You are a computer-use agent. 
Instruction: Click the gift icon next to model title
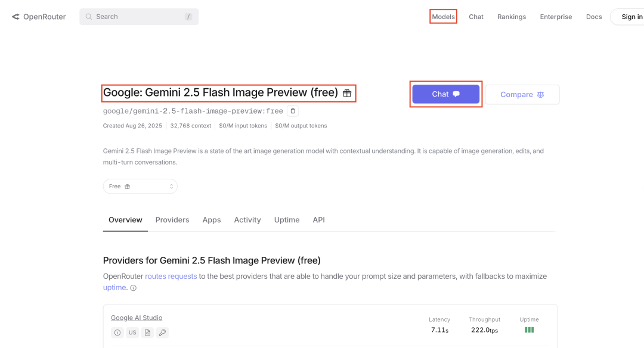[347, 93]
